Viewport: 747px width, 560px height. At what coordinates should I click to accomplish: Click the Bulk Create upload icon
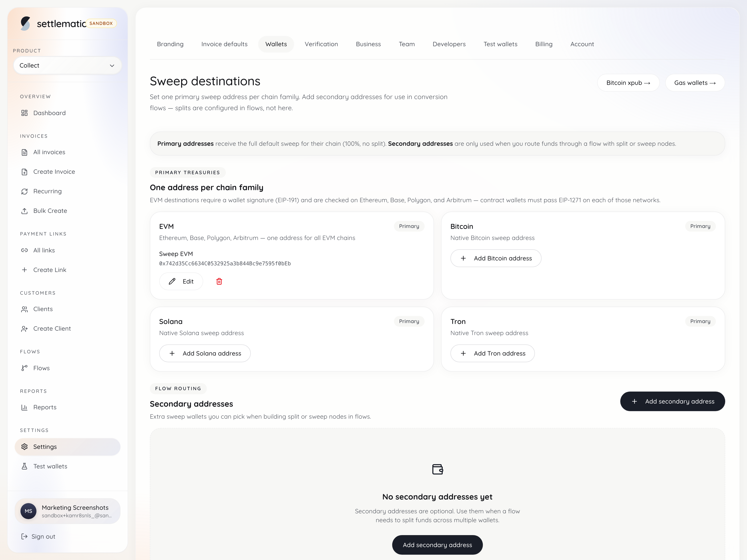[x=24, y=211]
